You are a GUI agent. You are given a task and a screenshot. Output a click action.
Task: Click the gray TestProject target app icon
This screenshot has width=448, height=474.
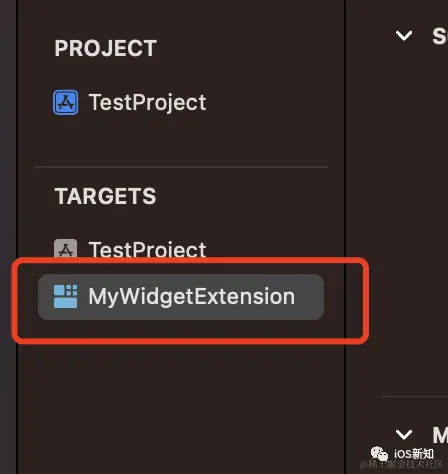pos(66,249)
